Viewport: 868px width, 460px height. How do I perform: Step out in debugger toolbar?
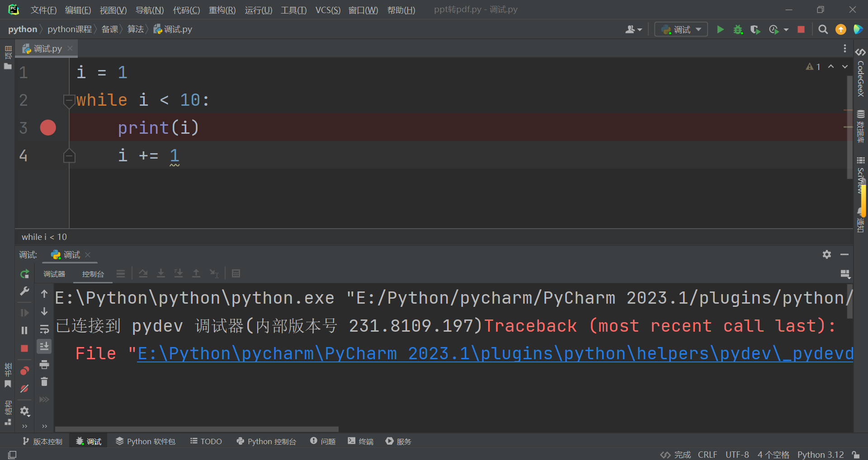196,273
